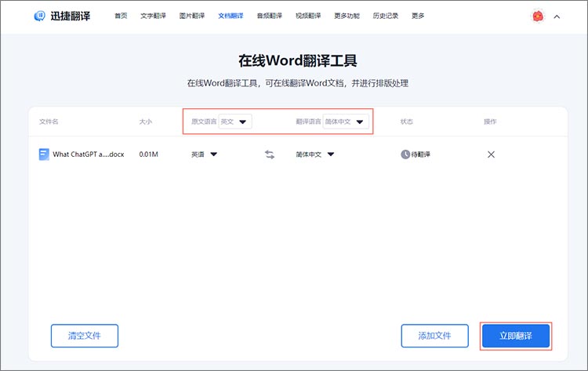The height and width of the screenshot is (371, 588).
Task: Click the 清空文件 button
Action: (85, 336)
